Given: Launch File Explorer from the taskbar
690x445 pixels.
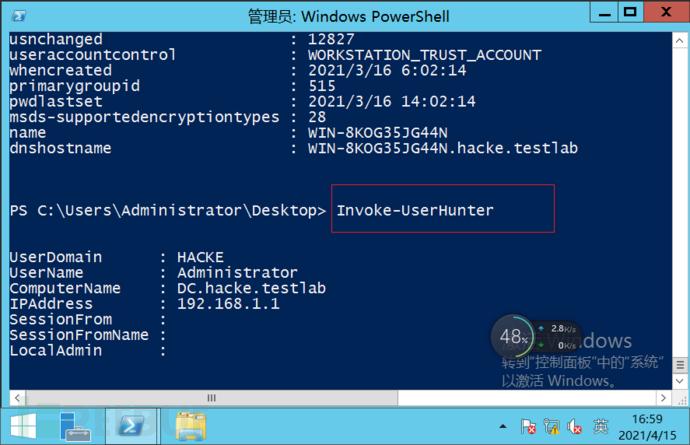Looking at the screenshot, I should click(x=190, y=426).
